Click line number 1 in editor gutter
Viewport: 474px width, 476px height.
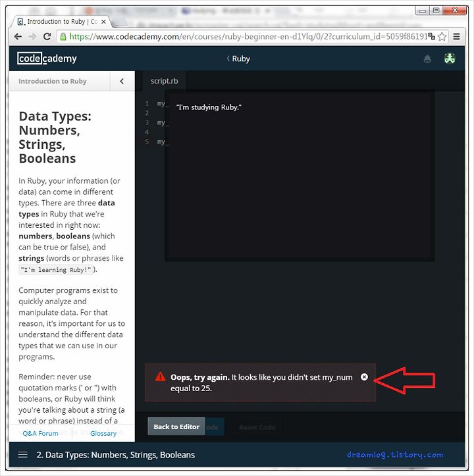click(147, 103)
